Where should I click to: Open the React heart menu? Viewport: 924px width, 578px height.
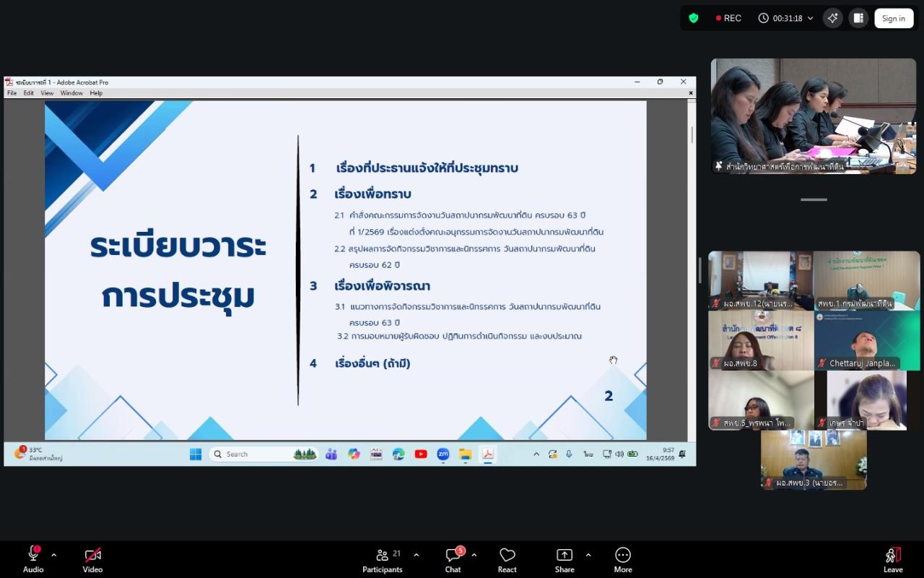507,559
